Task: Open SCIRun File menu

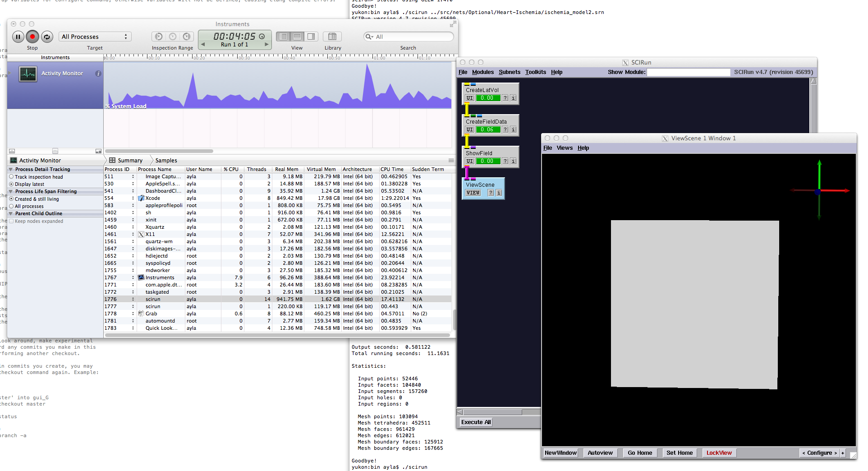Action: tap(463, 72)
